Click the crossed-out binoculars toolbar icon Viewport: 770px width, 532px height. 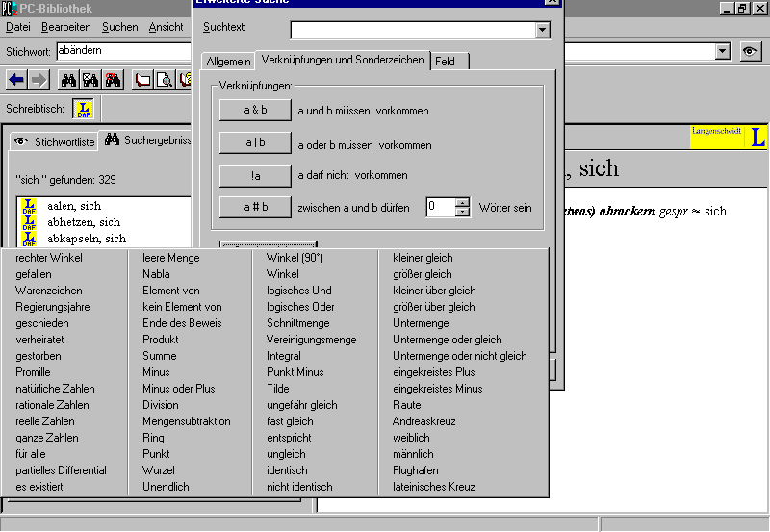click(x=90, y=80)
